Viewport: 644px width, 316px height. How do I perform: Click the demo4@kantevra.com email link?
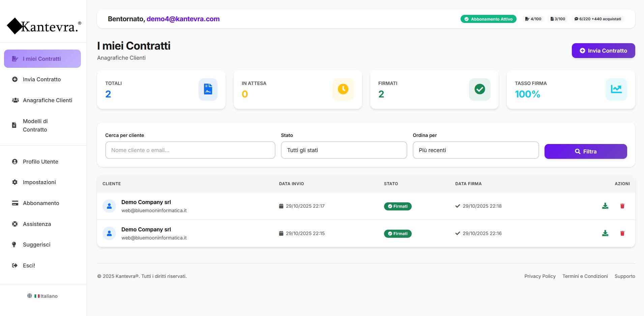183,19
